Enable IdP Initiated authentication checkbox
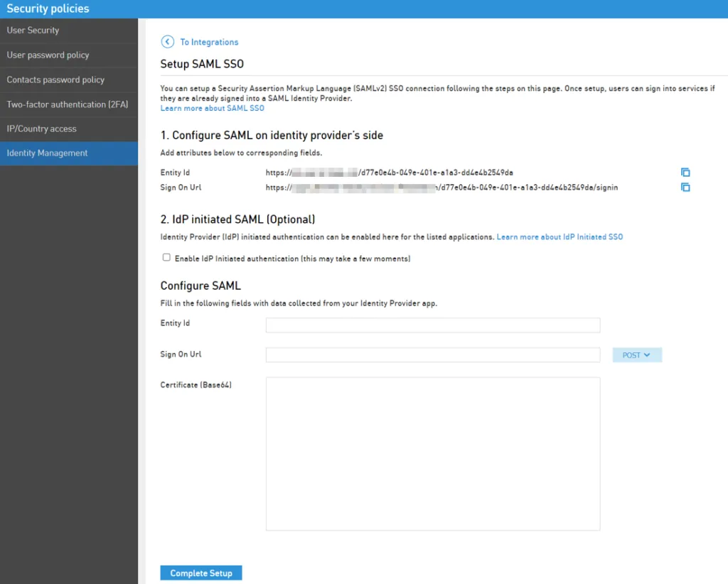 [x=166, y=257]
